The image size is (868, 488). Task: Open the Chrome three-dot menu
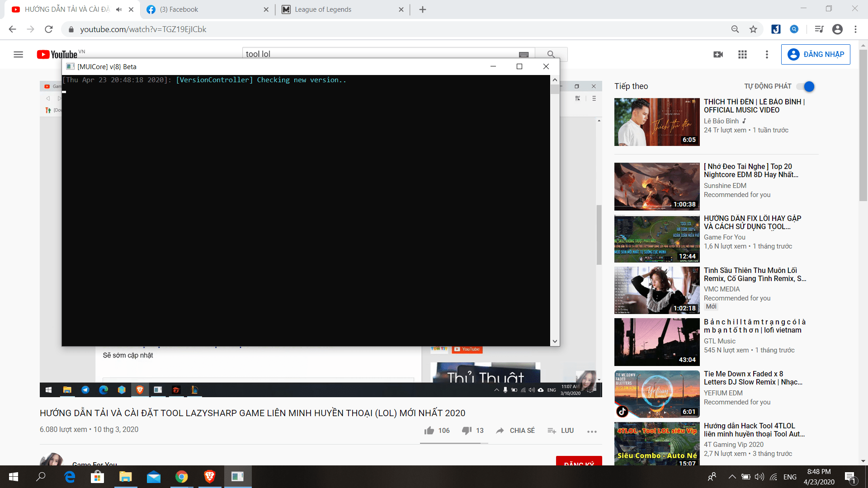pos(855,29)
